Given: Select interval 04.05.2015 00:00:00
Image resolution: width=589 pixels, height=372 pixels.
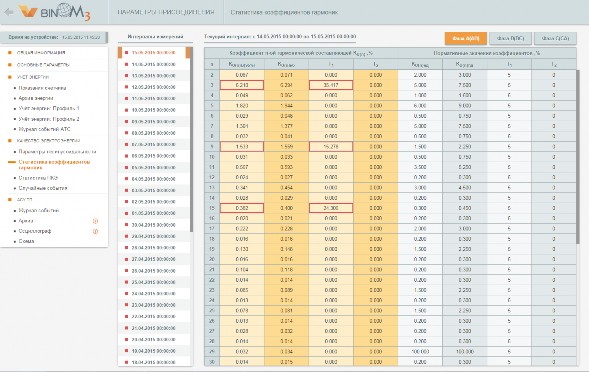Looking at the screenshot, I should point(153,179).
